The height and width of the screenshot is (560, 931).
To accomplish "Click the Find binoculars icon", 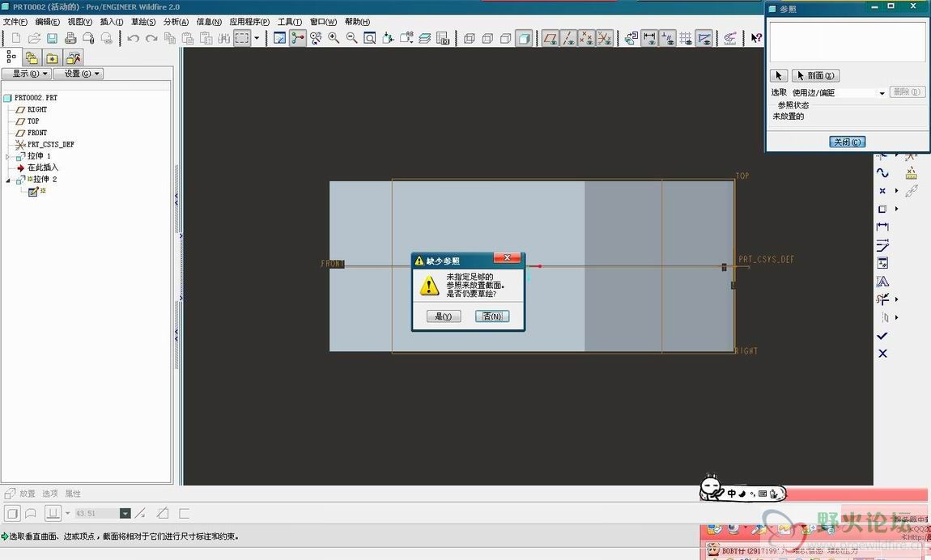I will pos(223,38).
